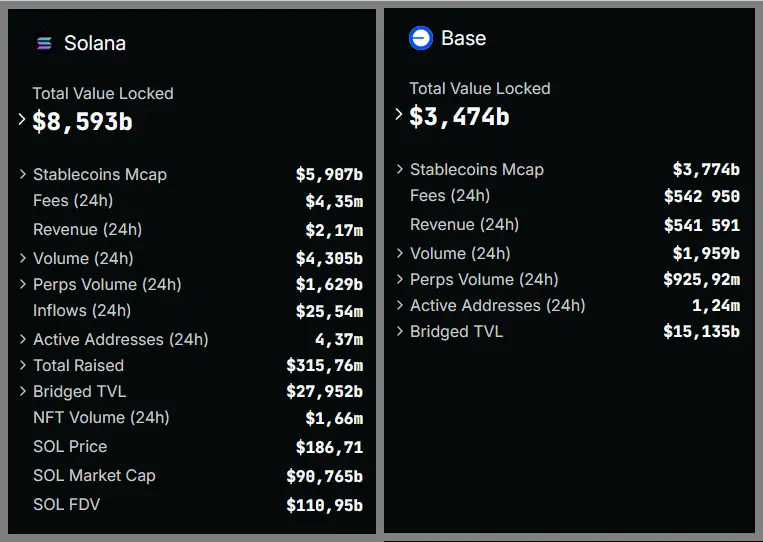The width and height of the screenshot is (763, 542).
Task: Expand the Total Raised row
Action: (x=23, y=365)
